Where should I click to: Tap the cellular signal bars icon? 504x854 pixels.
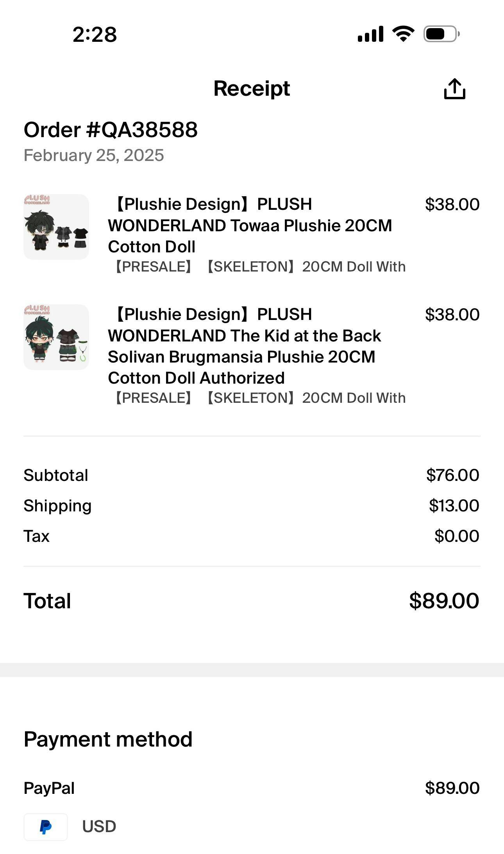click(370, 34)
